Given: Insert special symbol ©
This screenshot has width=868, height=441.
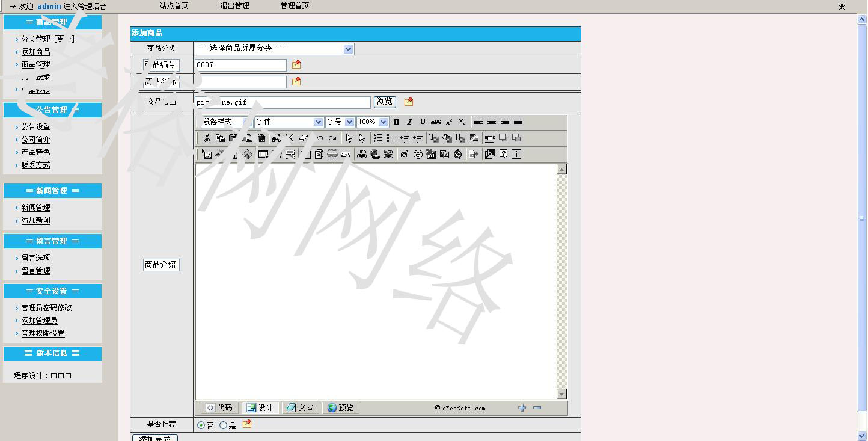Looking at the screenshot, I should [405, 154].
